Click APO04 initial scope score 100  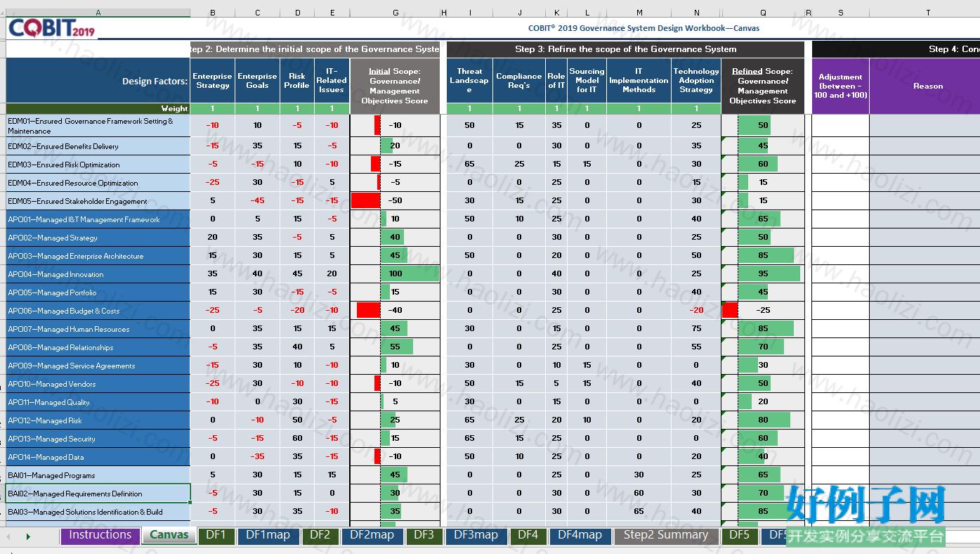395,274
